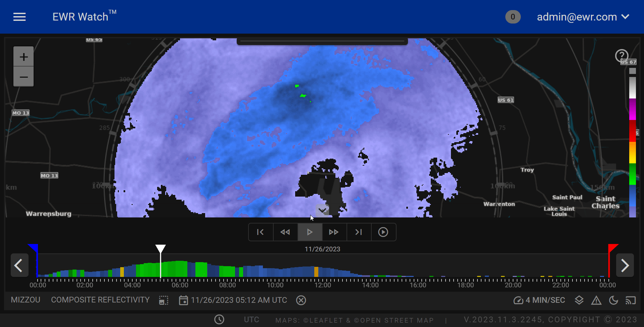The height and width of the screenshot is (327, 644).
Task: Click the Warrensburg map label
Action: [49, 214]
